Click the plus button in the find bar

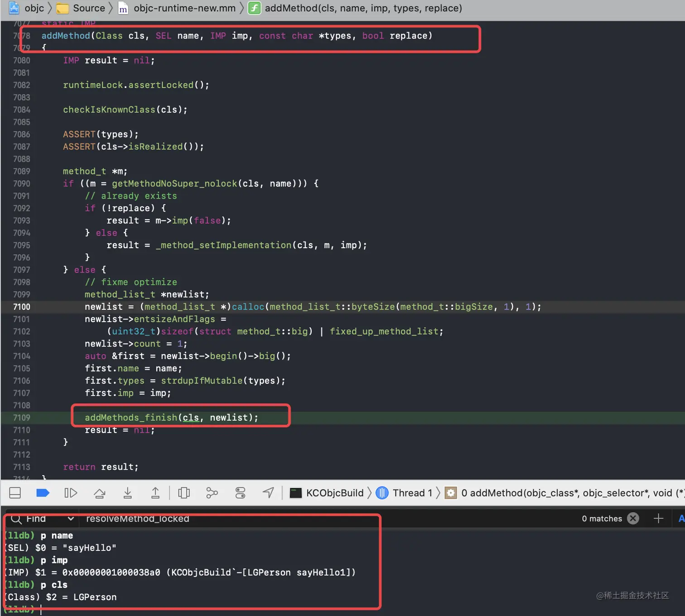point(658,518)
